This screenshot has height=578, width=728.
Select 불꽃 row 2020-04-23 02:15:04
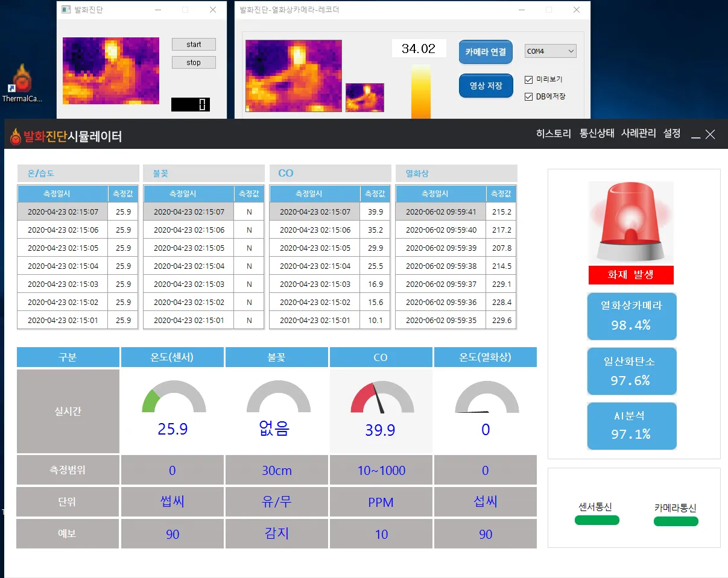204,266
